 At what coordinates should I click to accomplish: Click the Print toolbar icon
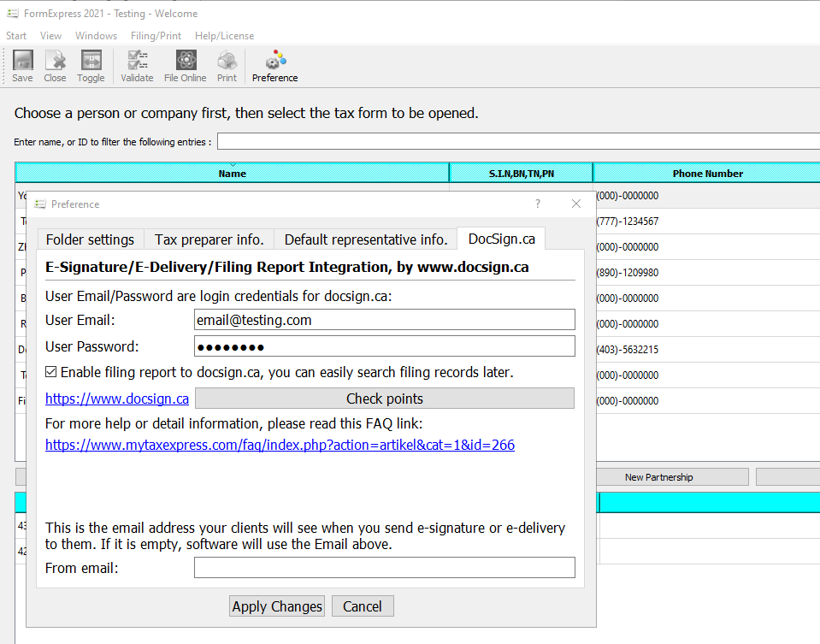pyautogui.click(x=227, y=66)
